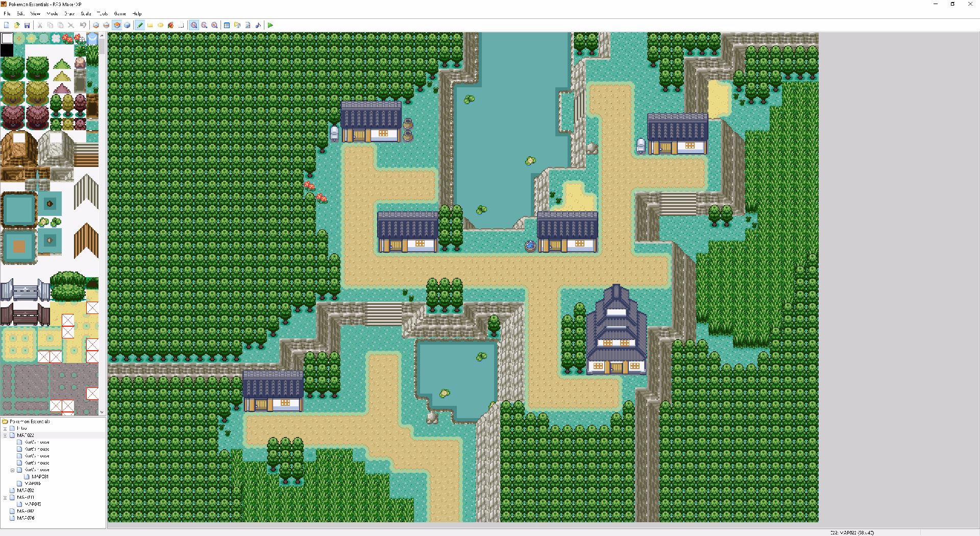Open the Script Editor
The image size is (980, 536).
tap(248, 25)
